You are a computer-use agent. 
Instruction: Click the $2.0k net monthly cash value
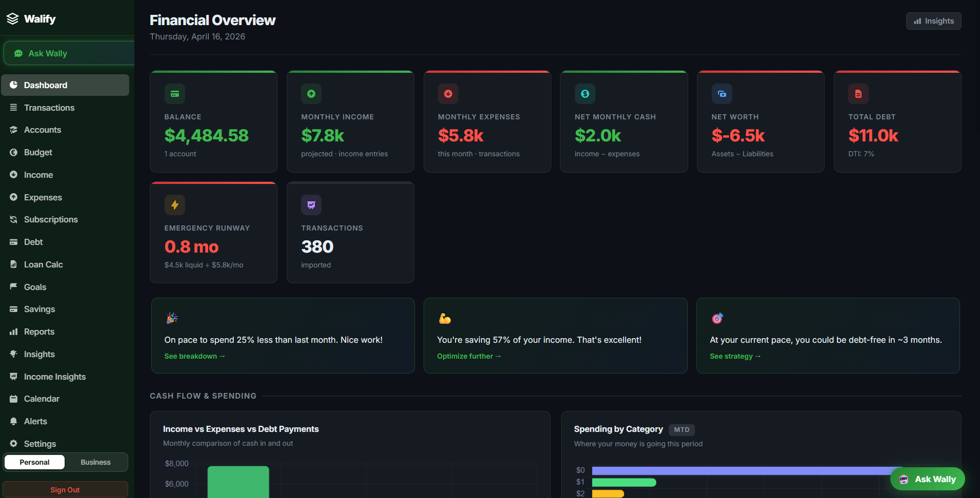tap(597, 135)
